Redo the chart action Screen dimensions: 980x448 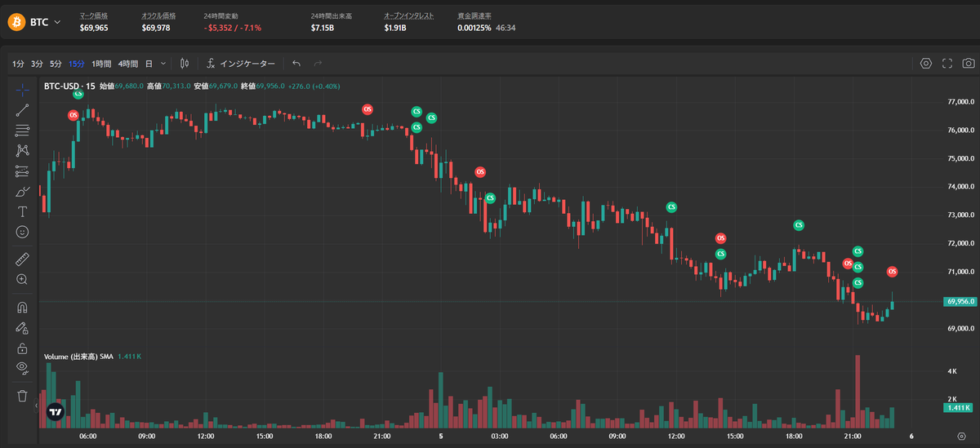point(318,63)
